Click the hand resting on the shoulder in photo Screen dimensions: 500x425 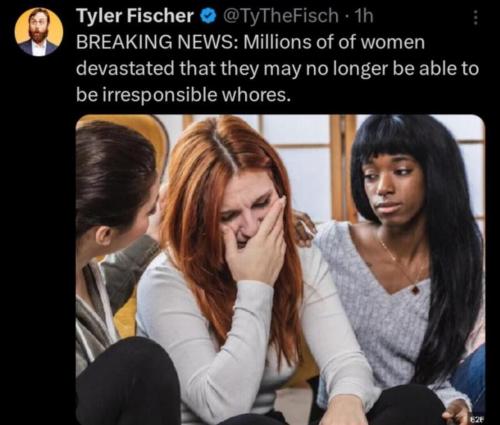(305, 229)
